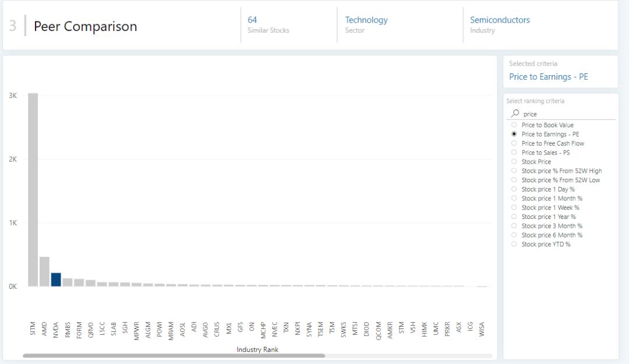Open the Technology sector link
The height and width of the screenshot is (364, 629).
(366, 20)
